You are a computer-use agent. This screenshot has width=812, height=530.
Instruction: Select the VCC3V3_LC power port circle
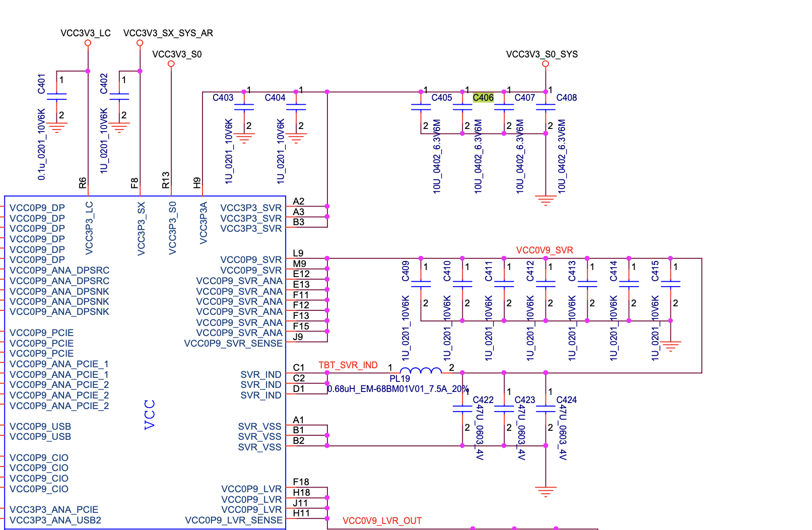88,43
